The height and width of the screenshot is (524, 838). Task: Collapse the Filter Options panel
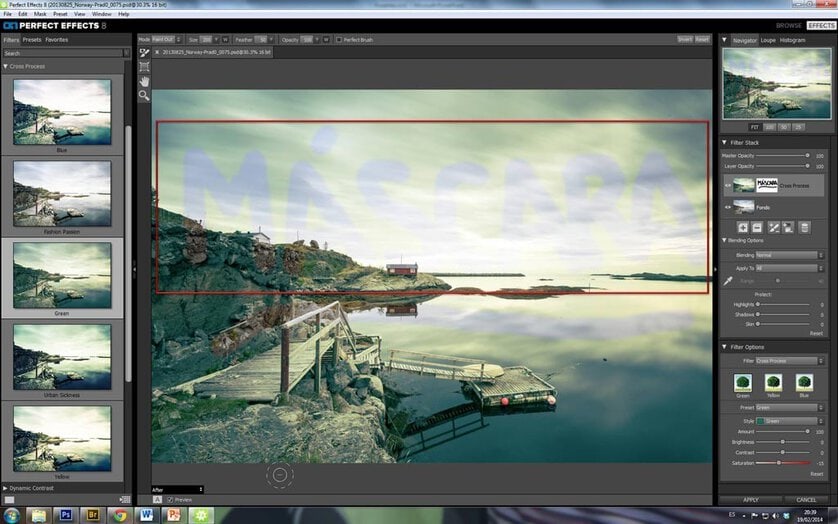pos(725,347)
